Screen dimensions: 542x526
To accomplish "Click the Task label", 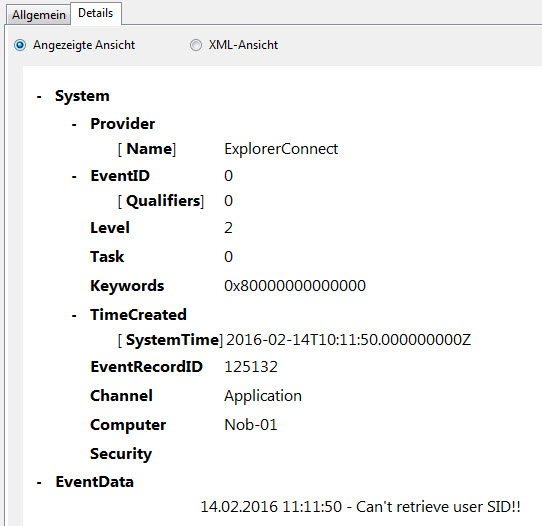I will 107,257.
